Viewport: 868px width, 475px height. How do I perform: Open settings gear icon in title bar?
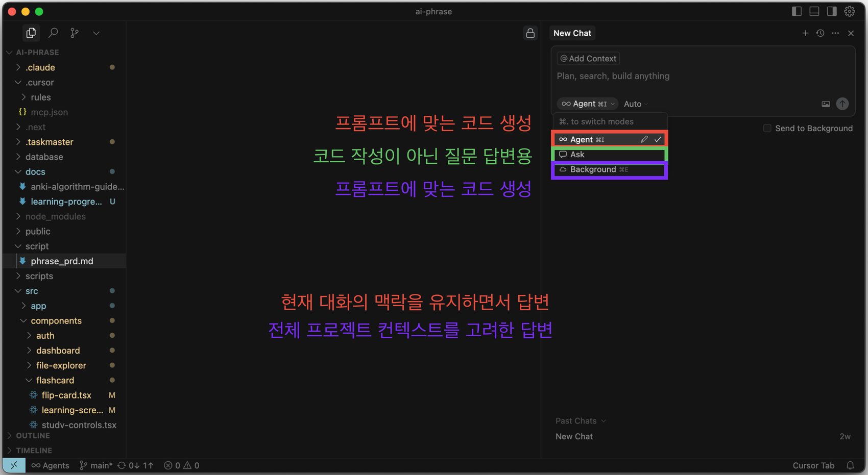[850, 11]
